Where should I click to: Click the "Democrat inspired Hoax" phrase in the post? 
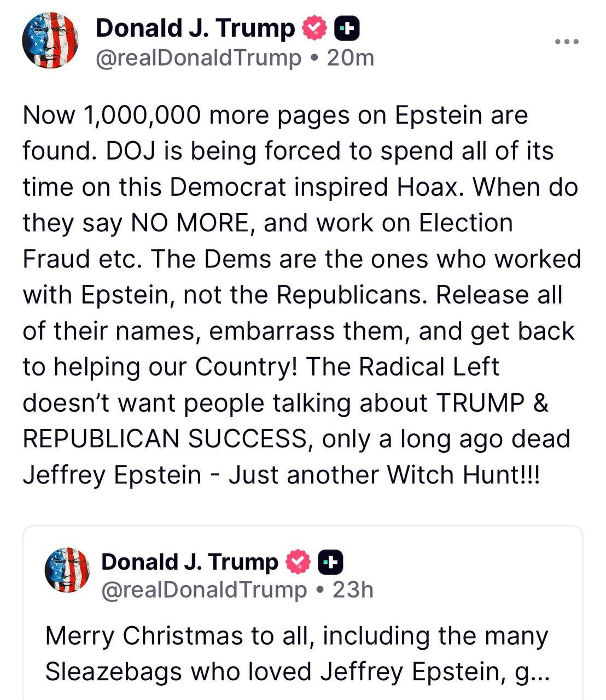[x=314, y=187]
